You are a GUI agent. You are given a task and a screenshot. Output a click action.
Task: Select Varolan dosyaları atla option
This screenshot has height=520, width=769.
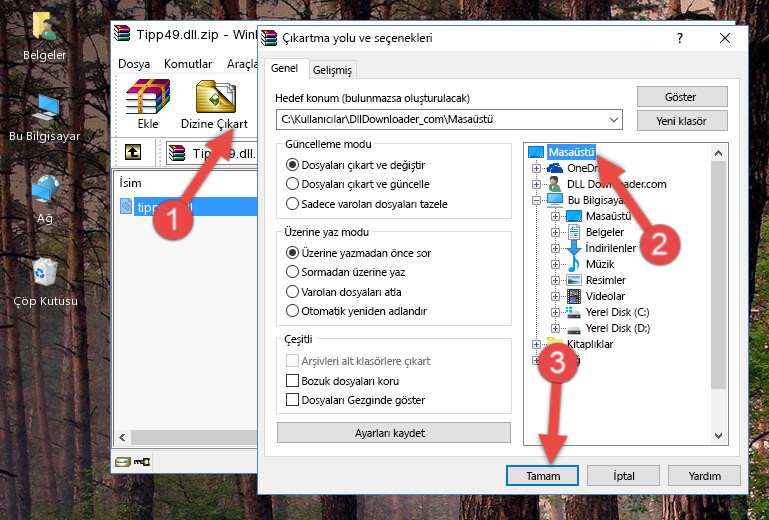point(344,292)
